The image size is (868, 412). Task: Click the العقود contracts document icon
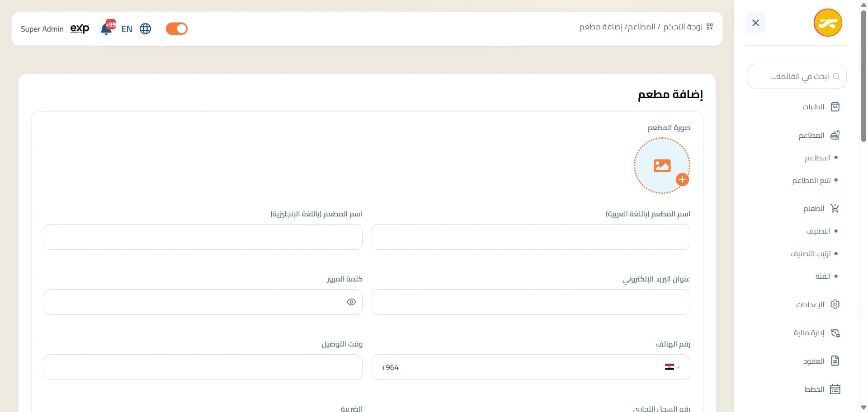(x=835, y=360)
